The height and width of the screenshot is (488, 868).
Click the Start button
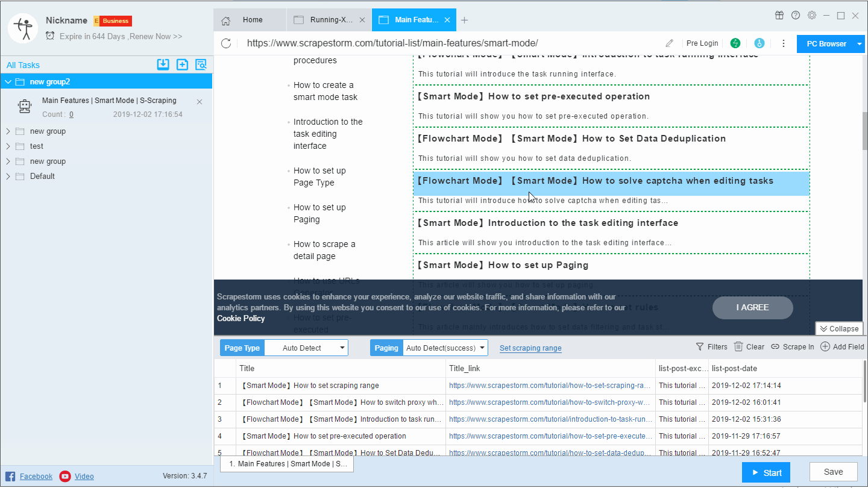[766, 473]
